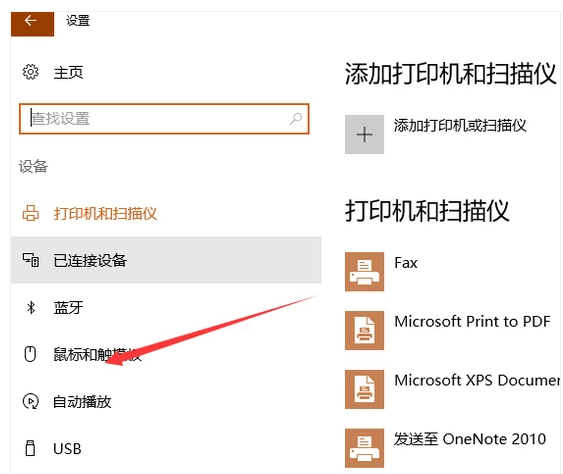The width and height of the screenshot is (563, 474).
Task: Click the back arrow button
Action: click(x=32, y=23)
